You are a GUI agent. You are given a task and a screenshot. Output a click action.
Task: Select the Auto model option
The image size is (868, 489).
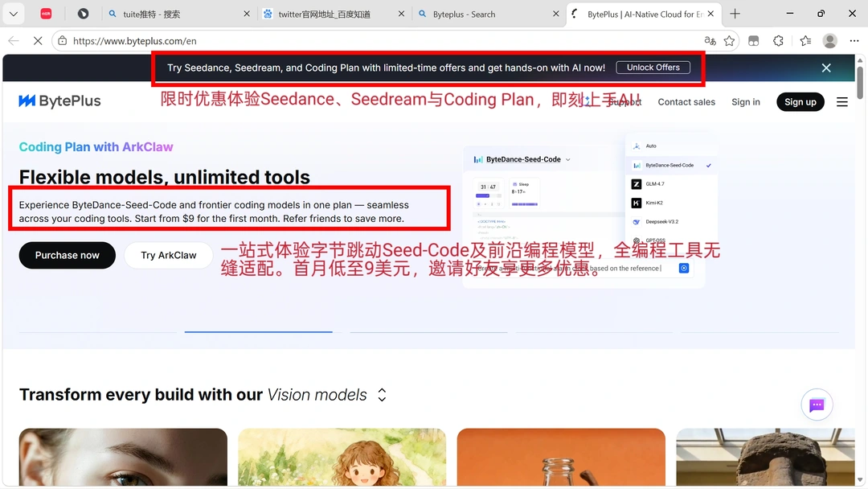click(671, 146)
